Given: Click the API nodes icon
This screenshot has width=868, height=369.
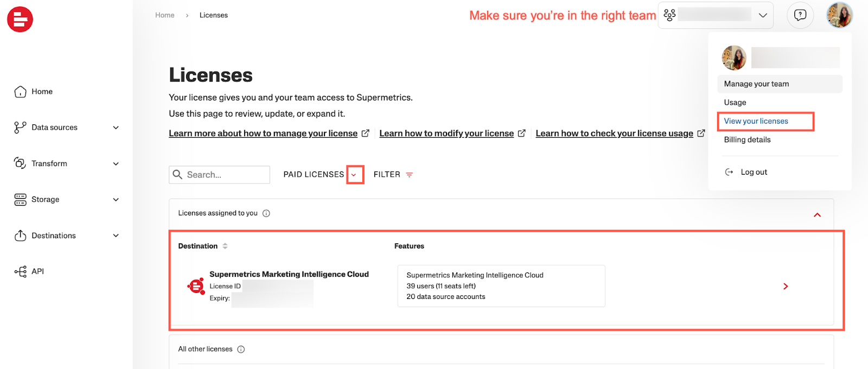Looking at the screenshot, I should tap(20, 271).
